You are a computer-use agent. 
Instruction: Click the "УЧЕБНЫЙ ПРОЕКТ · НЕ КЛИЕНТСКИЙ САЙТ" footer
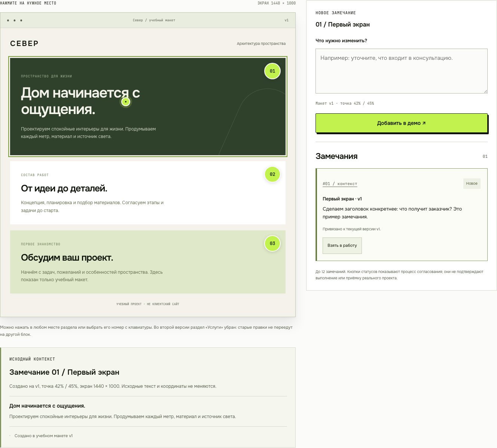pyautogui.click(x=148, y=304)
